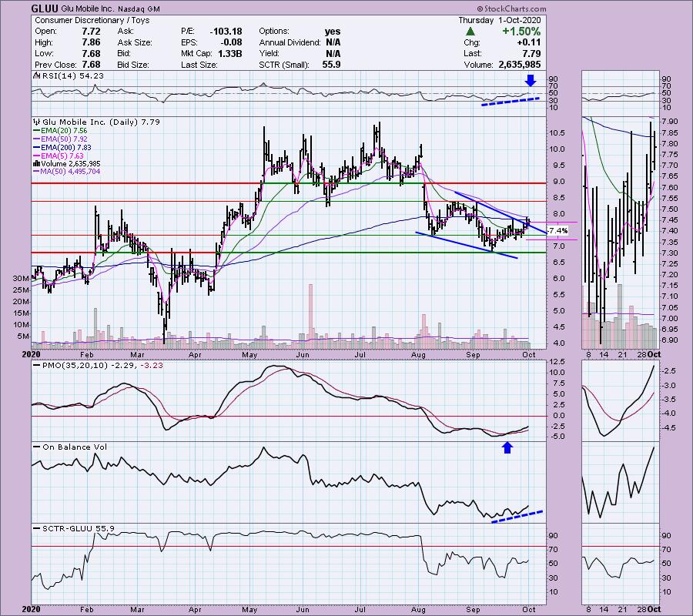
Task: Select the Mkt Cap value 1.33B
Action: (229, 53)
